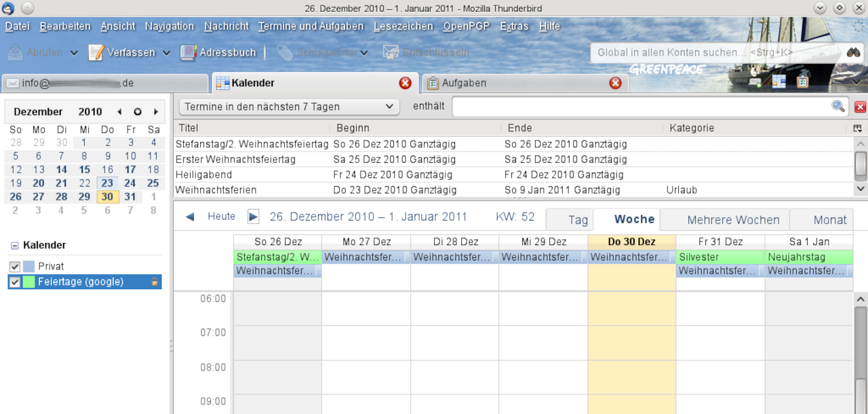Select Weihnachtsferien row in event list
868x414 pixels.
513,190
